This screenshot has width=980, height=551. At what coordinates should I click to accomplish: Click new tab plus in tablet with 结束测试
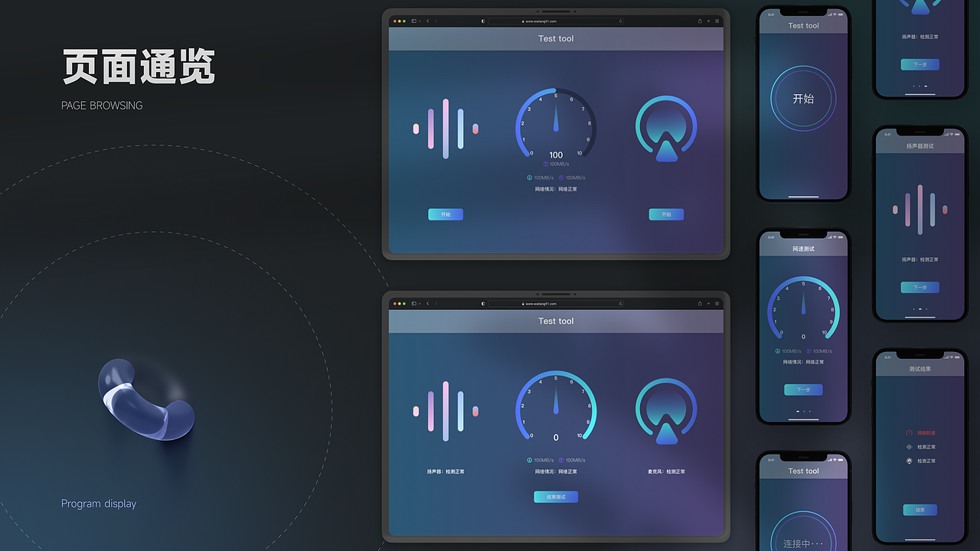pyautogui.click(x=708, y=303)
